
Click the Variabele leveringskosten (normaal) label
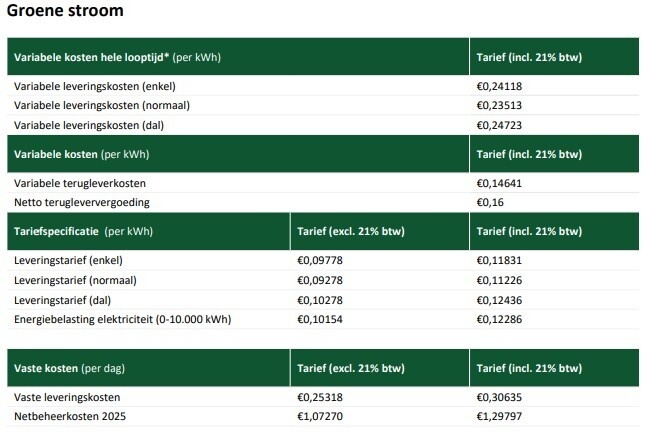(101, 106)
